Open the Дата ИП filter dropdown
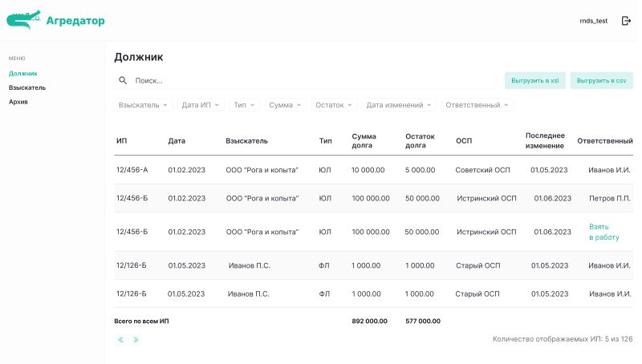This screenshot has width=642, height=364. (x=201, y=105)
